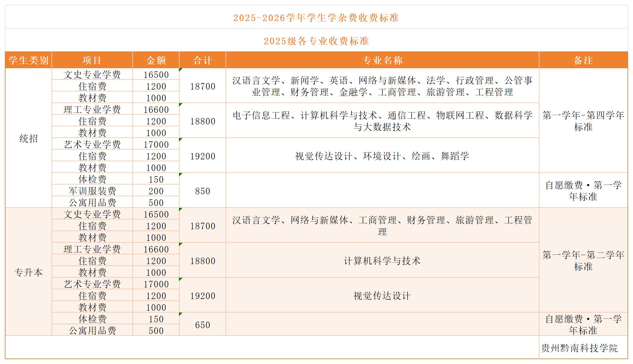
Task: Click the 项目 column header
Action: 92,60
